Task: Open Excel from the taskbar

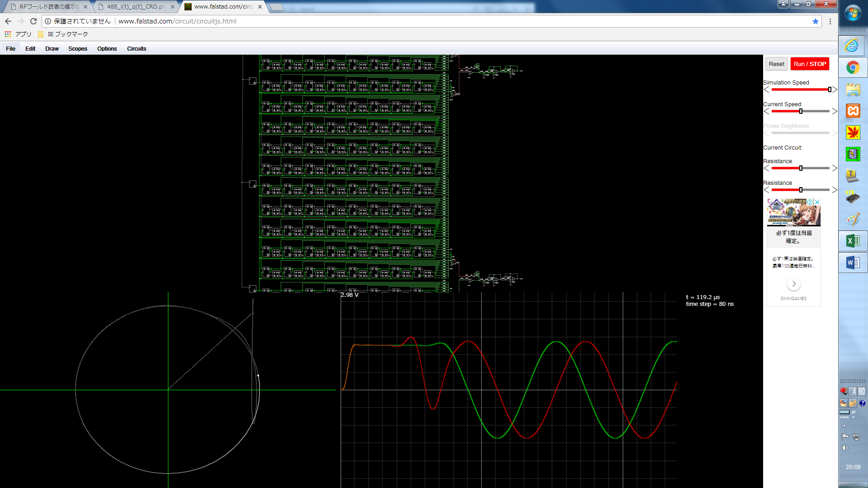Action: pos(853,241)
